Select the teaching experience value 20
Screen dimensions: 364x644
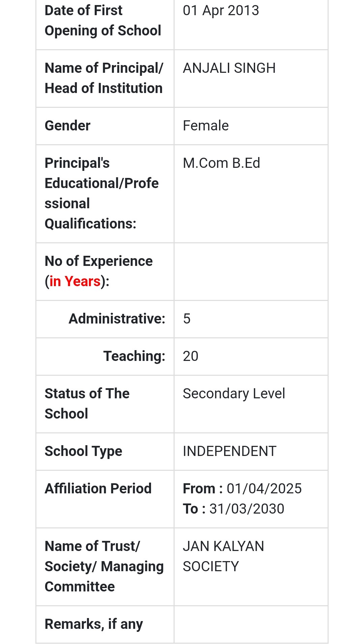(x=190, y=356)
